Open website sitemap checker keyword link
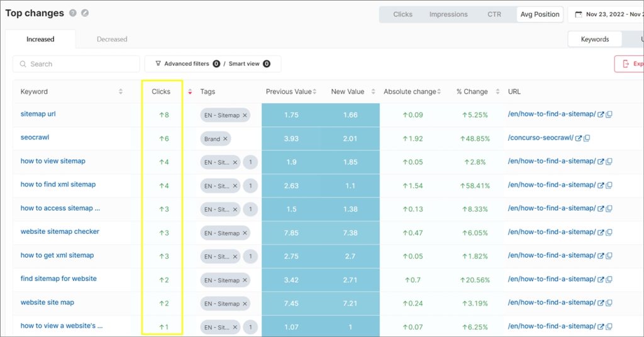This screenshot has height=337, width=644. coord(60,231)
